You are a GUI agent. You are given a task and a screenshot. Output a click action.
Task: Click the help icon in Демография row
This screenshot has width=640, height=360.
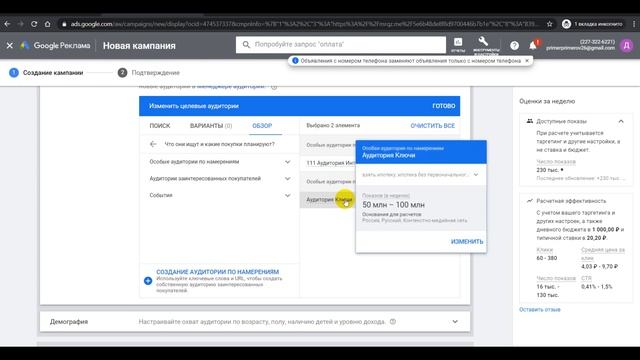tap(393, 322)
